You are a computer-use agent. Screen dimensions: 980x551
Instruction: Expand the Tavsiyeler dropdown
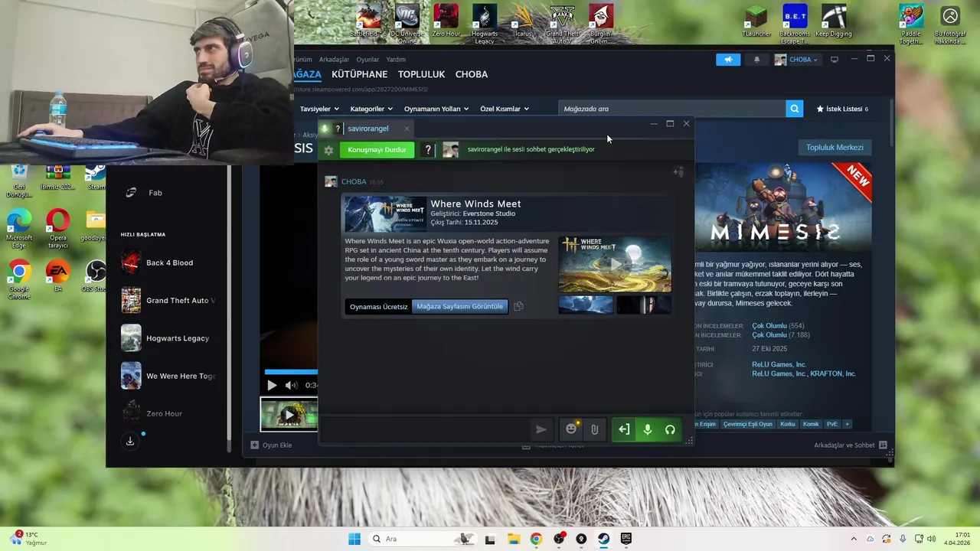pos(318,109)
